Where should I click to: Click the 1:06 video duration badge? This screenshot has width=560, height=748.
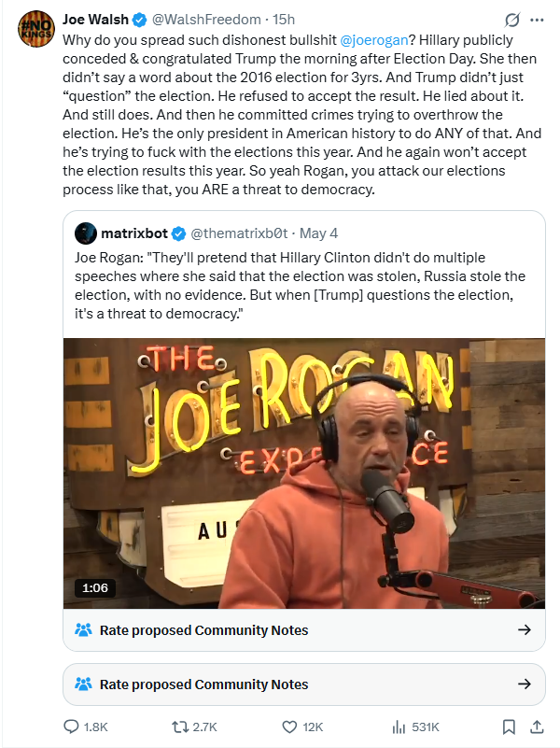tap(95, 587)
